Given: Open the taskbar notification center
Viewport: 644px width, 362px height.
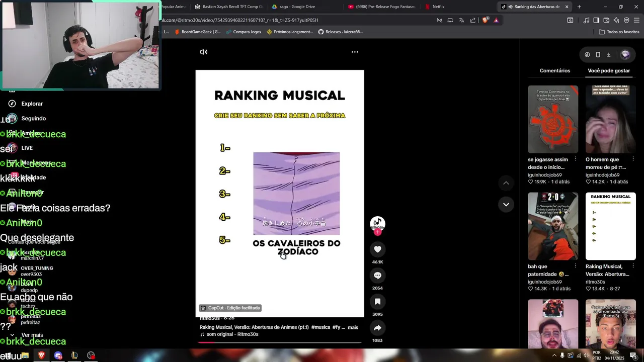Looking at the screenshot, I should click(633, 355).
